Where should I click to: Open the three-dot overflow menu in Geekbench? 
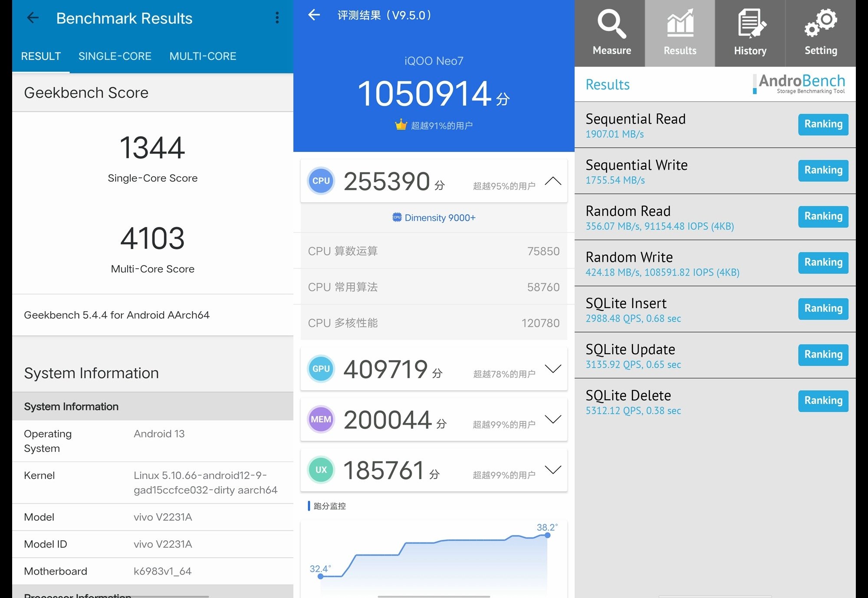(277, 18)
